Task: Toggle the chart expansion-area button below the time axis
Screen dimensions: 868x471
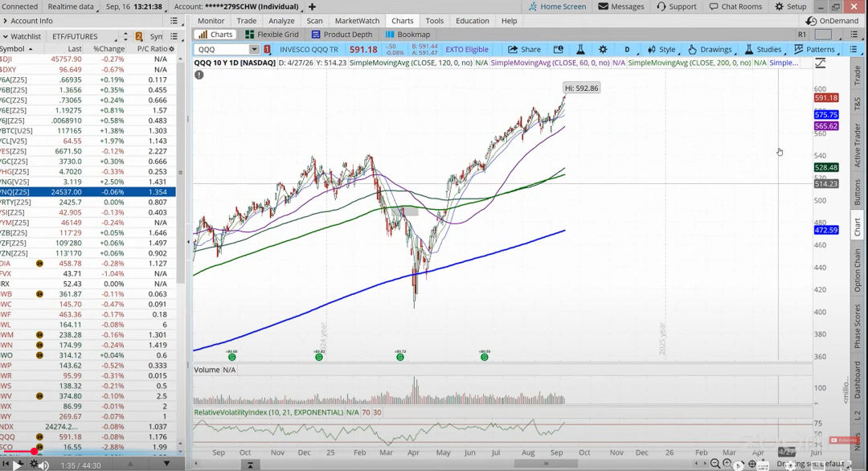Action: 250,465
